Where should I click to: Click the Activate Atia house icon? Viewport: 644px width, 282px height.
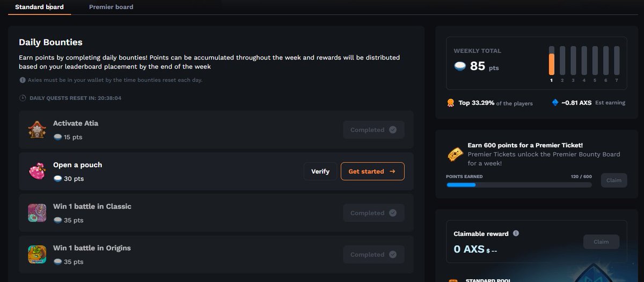coord(37,130)
